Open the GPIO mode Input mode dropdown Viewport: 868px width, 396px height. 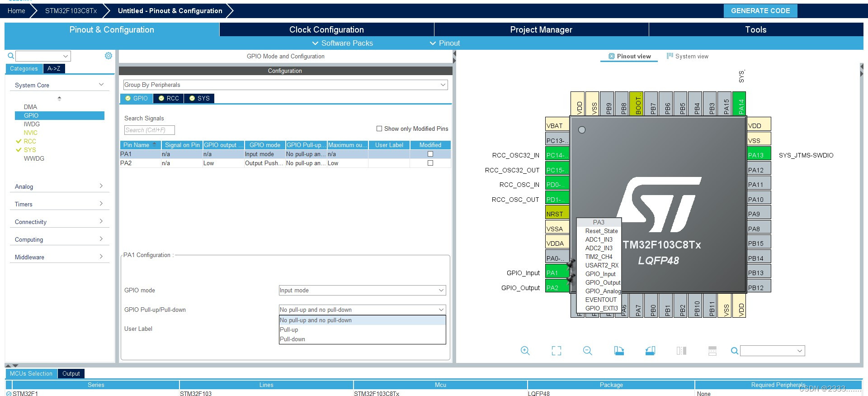click(362, 290)
